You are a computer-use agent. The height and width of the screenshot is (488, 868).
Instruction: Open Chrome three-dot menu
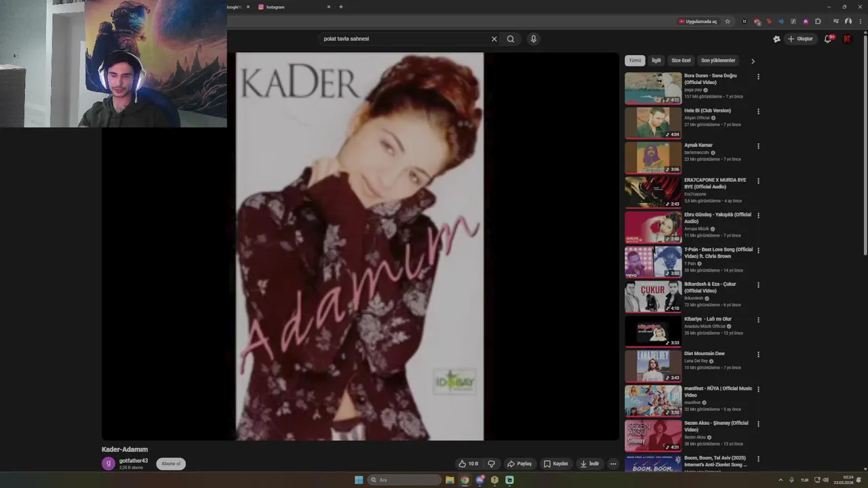[x=859, y=21]
